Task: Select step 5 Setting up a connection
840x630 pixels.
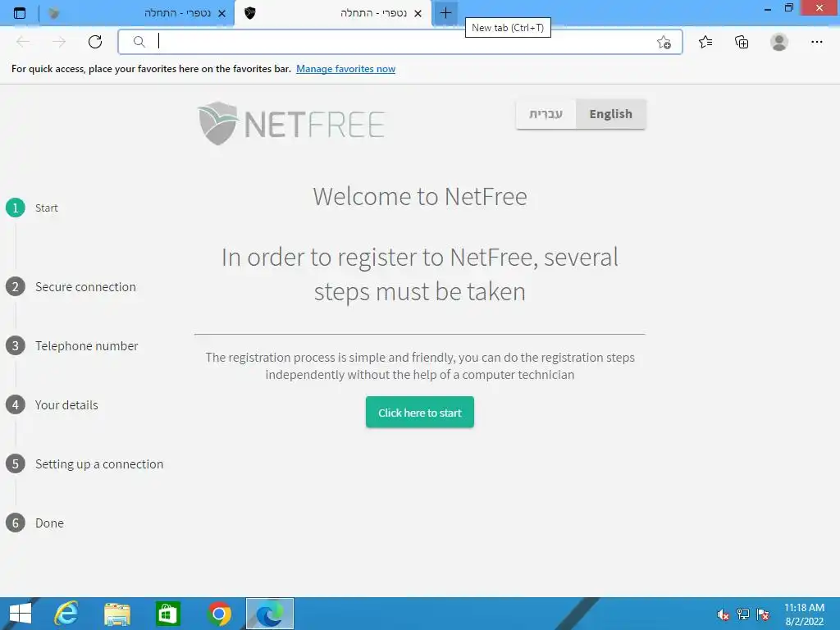Action: (84, 463)
